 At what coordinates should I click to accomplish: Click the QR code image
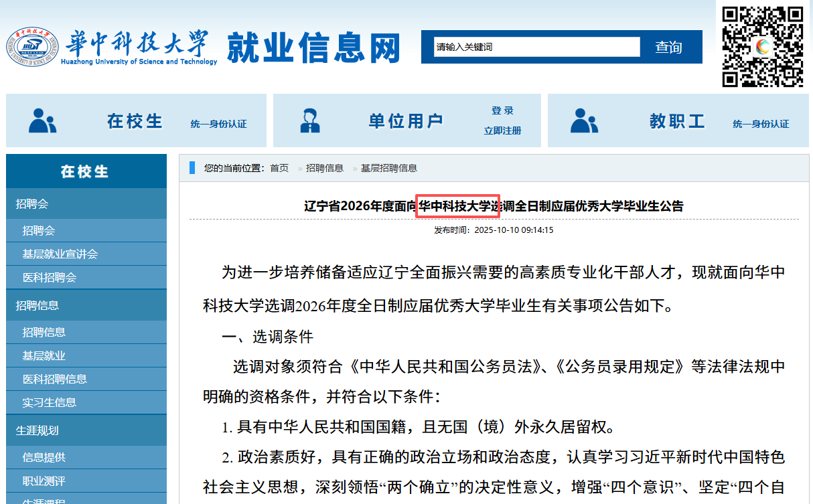(762, 46)
